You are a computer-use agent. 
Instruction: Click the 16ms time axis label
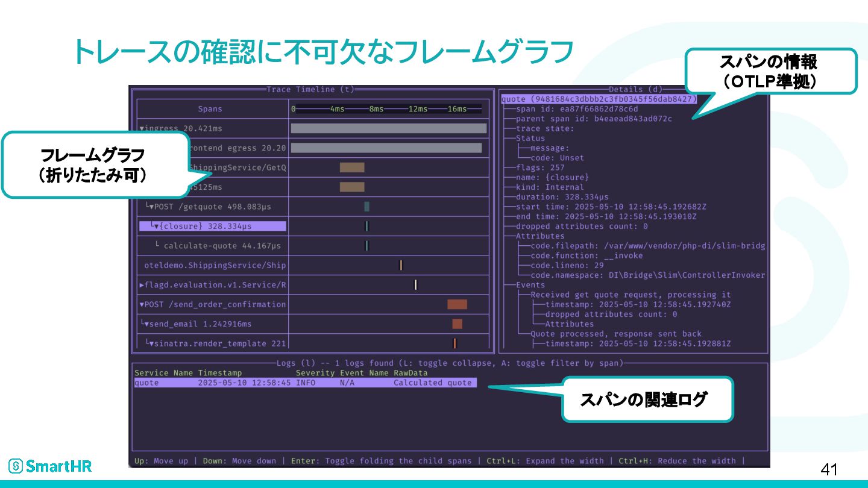tap(457, 109)
